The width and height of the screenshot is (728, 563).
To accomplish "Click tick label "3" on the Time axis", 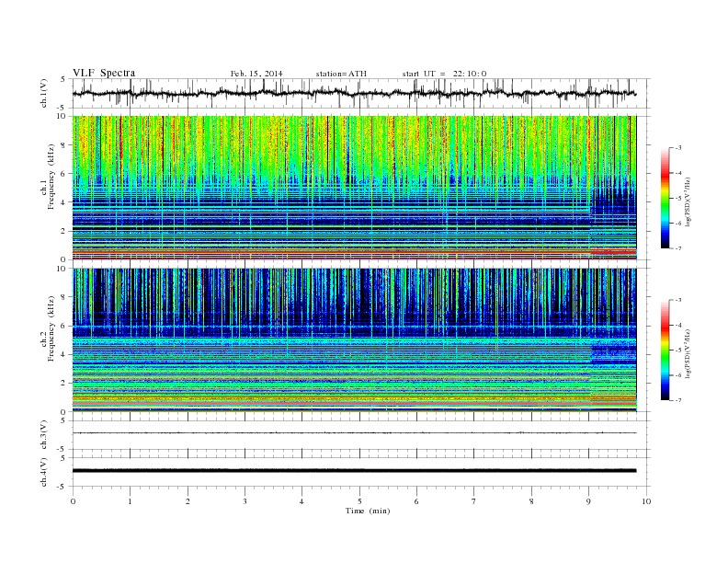I will tap(245, 501).
